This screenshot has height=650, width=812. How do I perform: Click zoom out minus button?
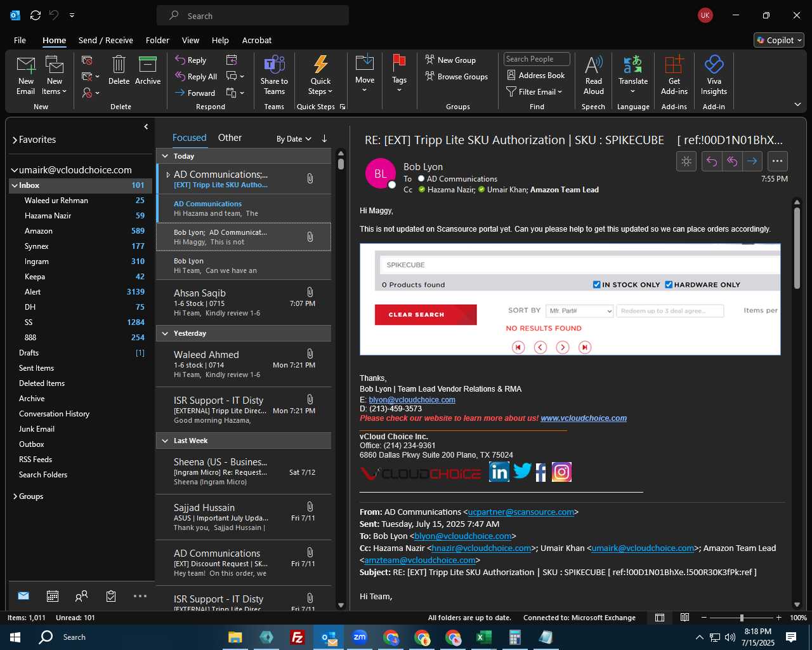tap(704, 618)
